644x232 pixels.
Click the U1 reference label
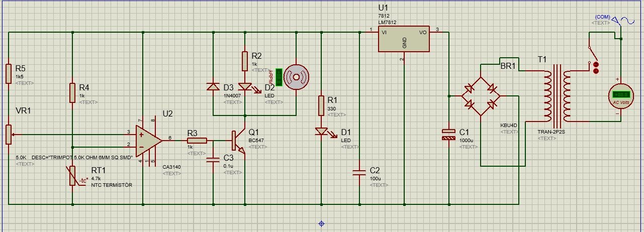[384, 9]
